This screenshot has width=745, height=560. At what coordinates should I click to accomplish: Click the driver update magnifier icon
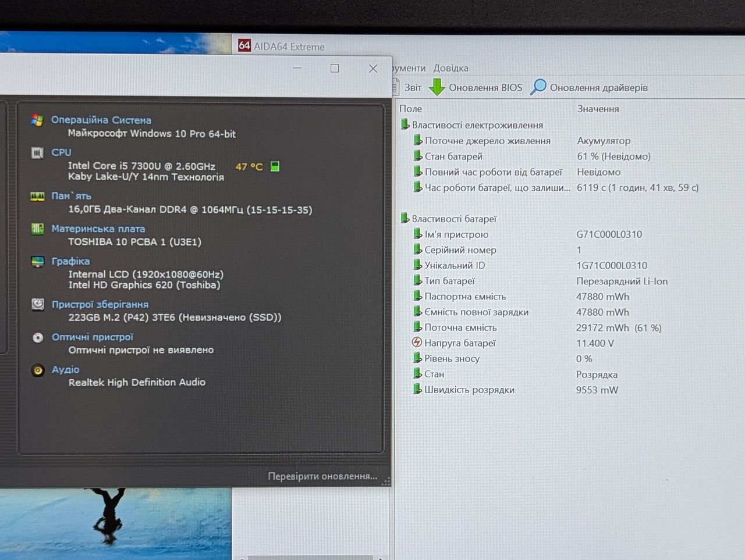pyautogui.click(x=538, y=87)
